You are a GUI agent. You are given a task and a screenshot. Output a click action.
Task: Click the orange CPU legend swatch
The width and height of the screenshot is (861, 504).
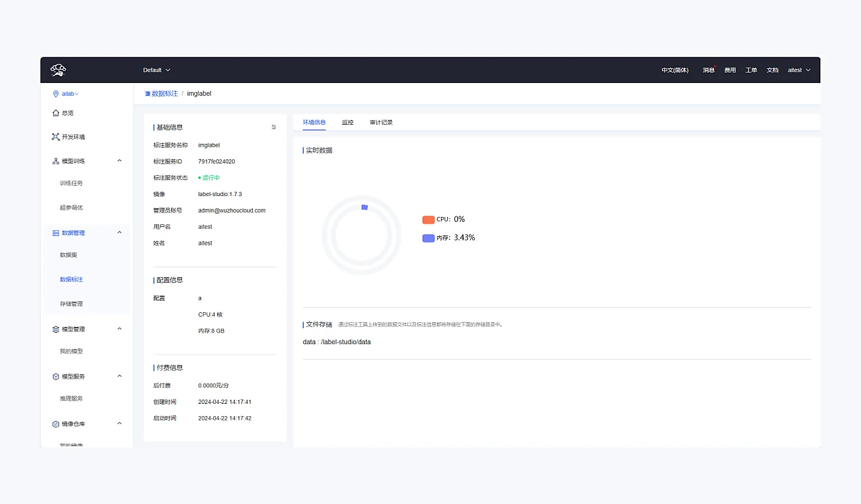pos(429,219)
